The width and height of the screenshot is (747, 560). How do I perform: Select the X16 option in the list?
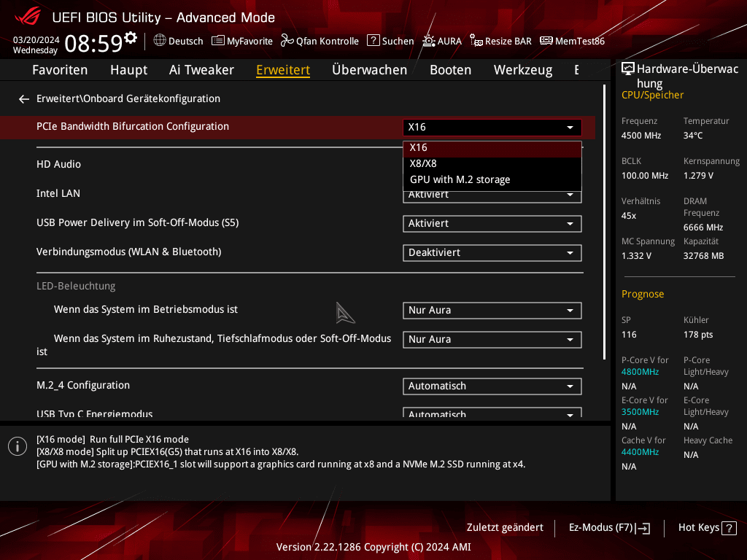click(x=492, y=148)
